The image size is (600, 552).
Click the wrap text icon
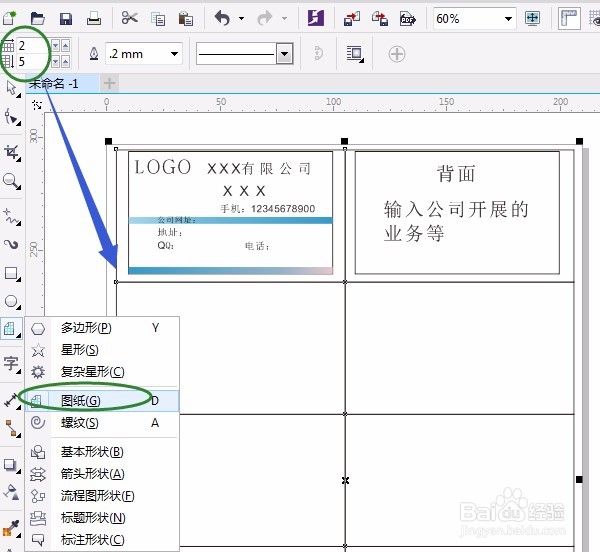click(355, 54)
